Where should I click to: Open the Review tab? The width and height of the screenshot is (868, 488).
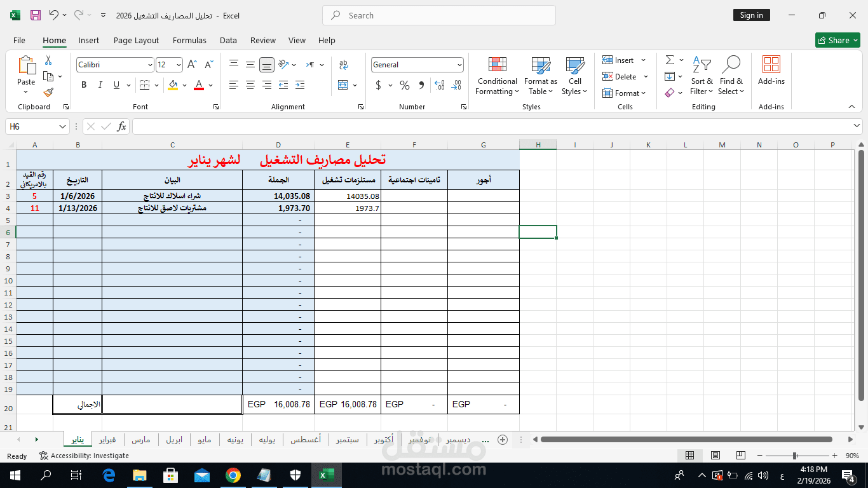click(263, 40)
